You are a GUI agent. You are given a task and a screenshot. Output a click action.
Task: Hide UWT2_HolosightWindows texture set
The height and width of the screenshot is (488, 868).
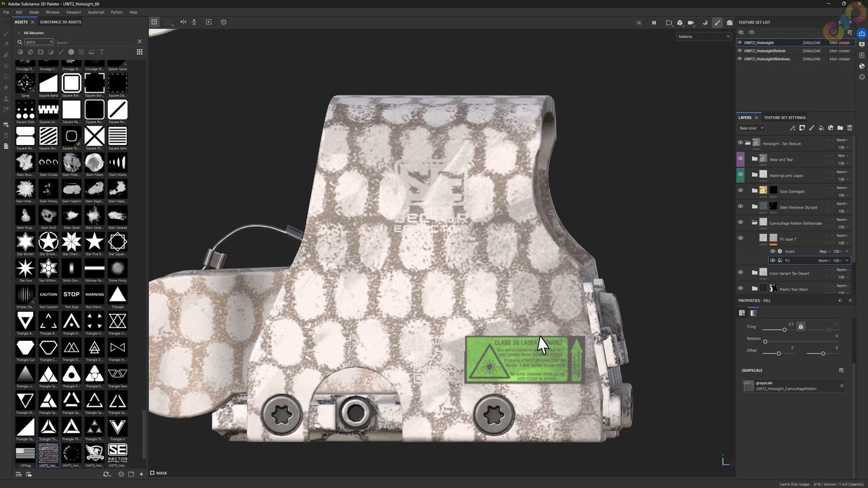point(740,59)
